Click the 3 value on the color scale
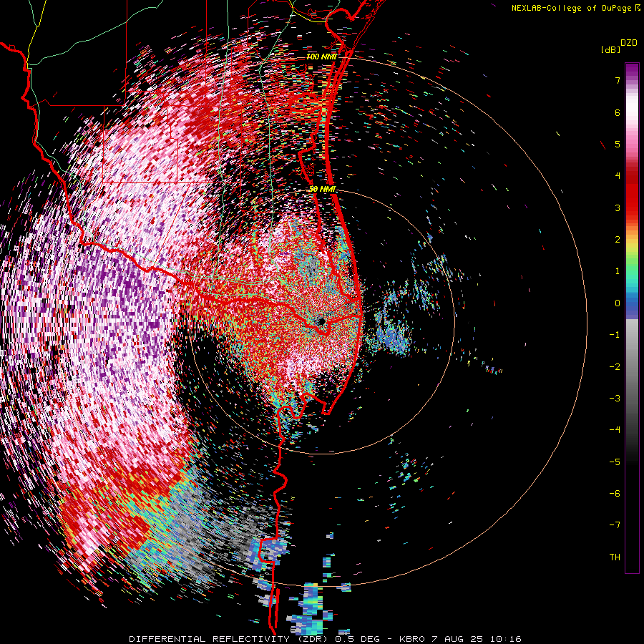Screen dimensions: 644x644 [x=618, y=208]
